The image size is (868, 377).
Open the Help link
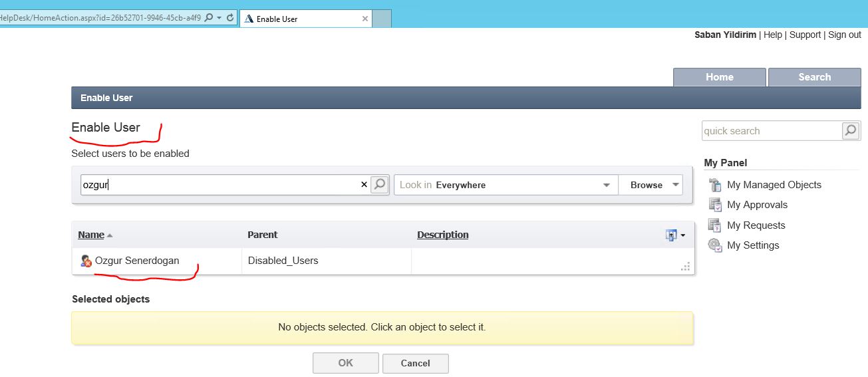773,35
